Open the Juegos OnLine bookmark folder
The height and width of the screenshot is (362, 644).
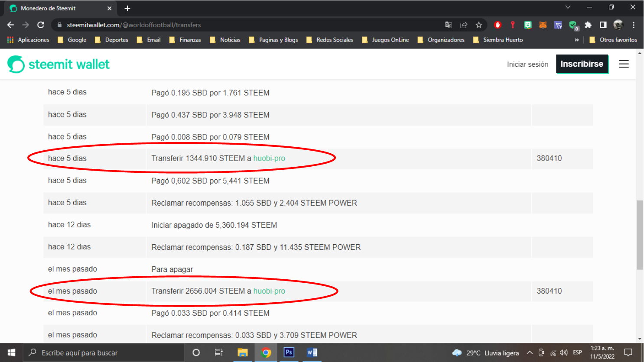tap(385, 40)
